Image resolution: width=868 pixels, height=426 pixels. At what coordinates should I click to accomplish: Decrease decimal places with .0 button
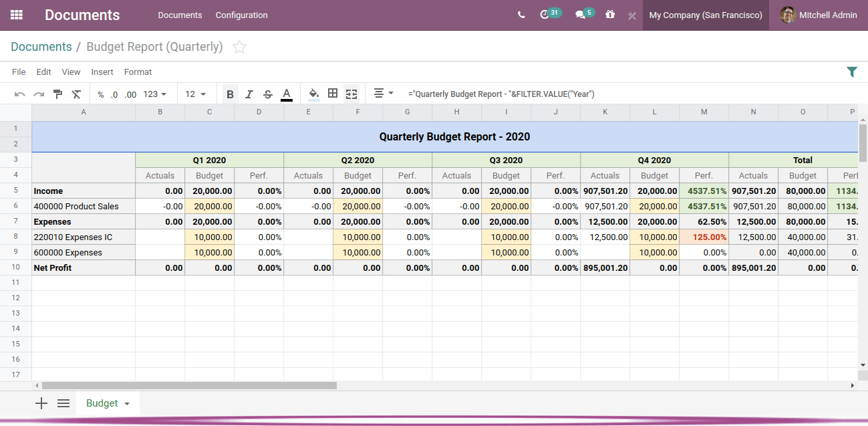pos(114,94)
